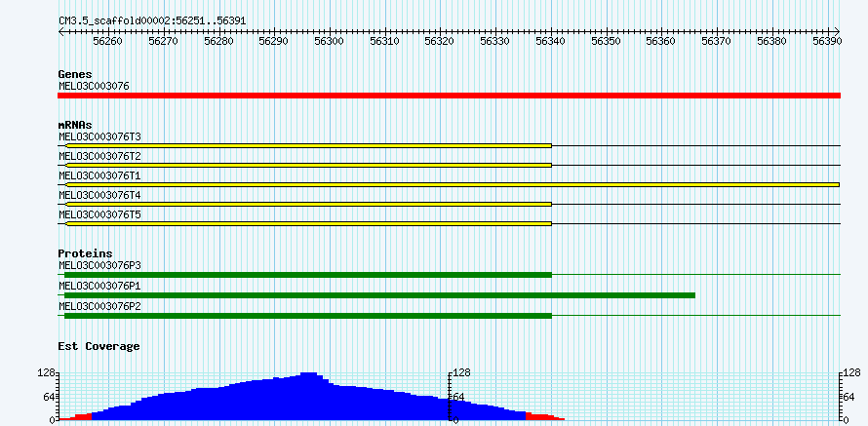The width and height of the screenshot is (868, 426).
Task: Click the MELO3C003076P1 label text
Action: tap(99, 286)
